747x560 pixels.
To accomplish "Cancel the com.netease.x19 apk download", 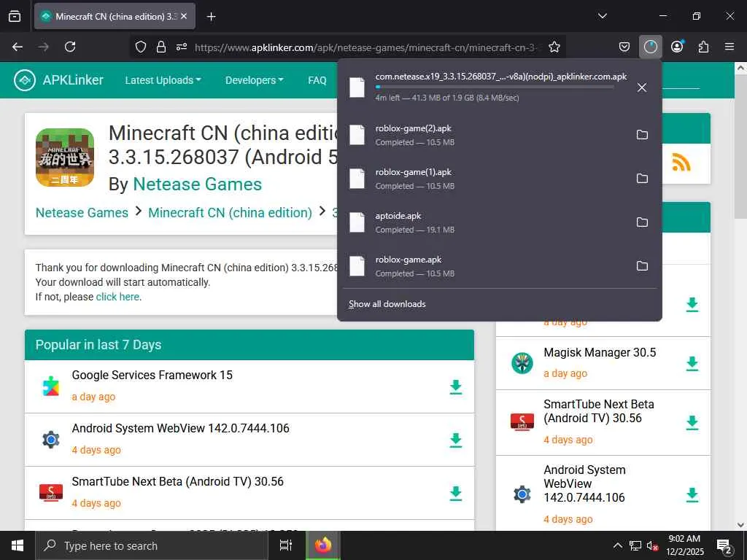I will coord(642,87).
